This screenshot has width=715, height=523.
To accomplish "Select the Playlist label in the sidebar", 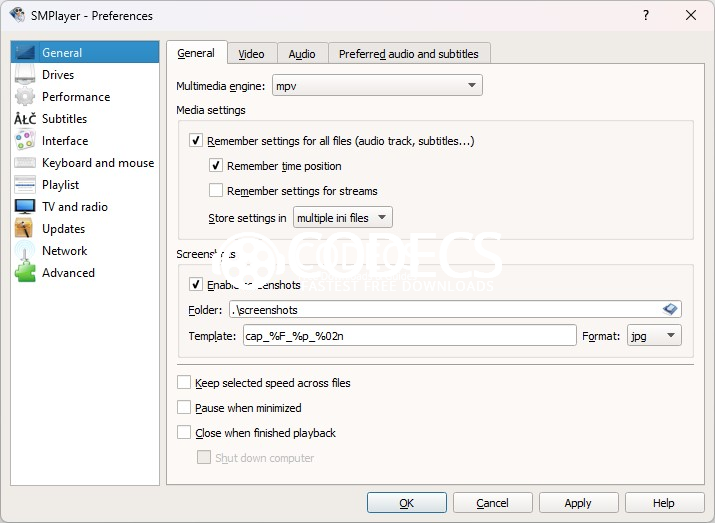I will (60, 184).
